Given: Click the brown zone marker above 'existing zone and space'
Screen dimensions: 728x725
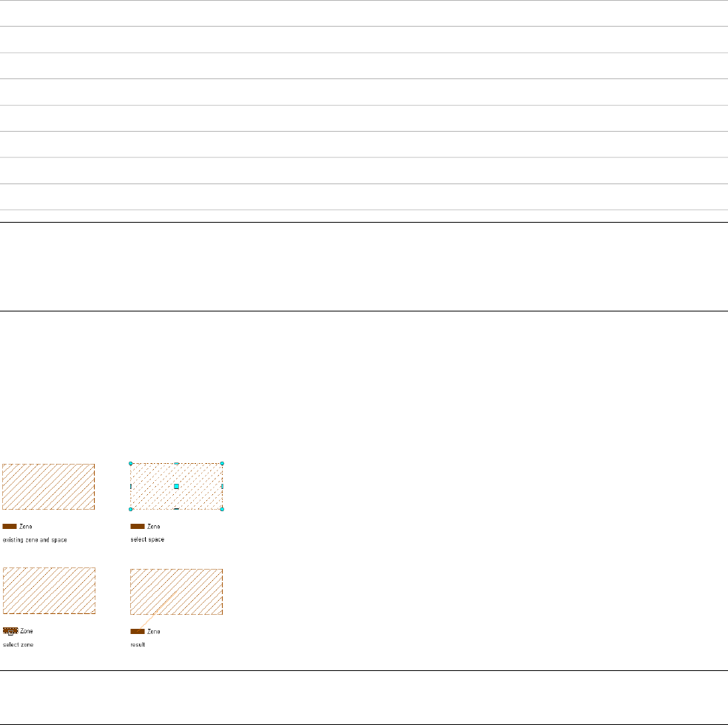Looking at the screenshot, I should [10, 526].
